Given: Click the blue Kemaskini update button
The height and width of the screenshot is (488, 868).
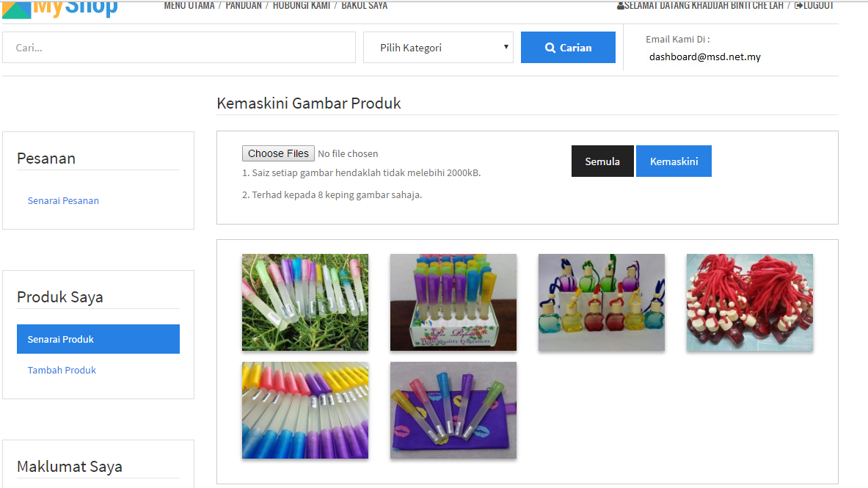Looking at the screenshot, I should click(674, 161).
